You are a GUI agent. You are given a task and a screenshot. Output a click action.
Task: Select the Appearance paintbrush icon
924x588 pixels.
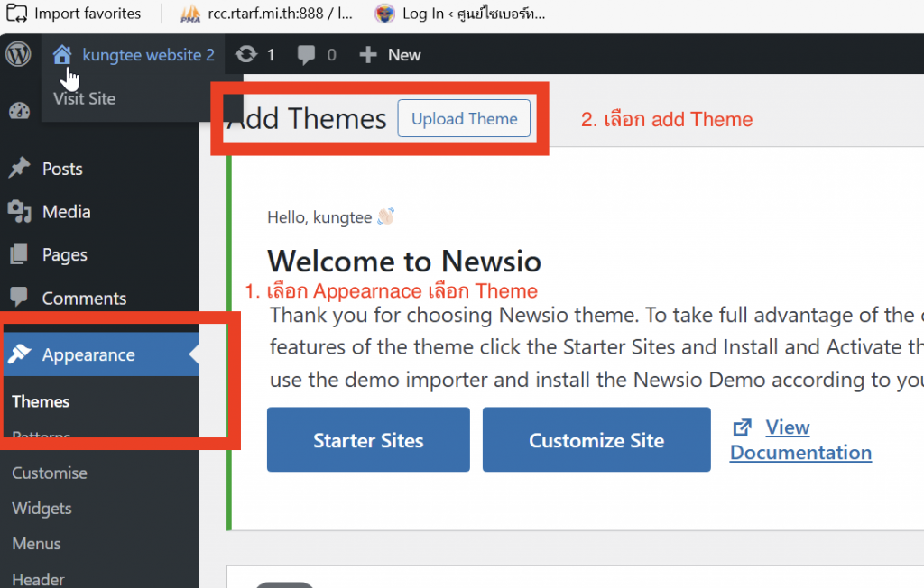tap(19, 354)
